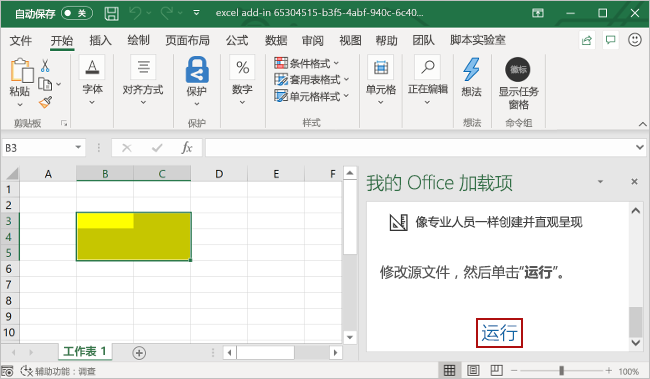Screen dimensions: 650x379
Task: Switch to the 绘制 ribbon tab
Action: [x=138, y=40]
